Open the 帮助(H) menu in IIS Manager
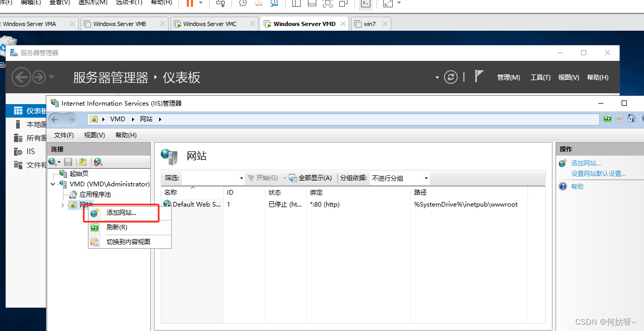644x331 pixels. 126,135
